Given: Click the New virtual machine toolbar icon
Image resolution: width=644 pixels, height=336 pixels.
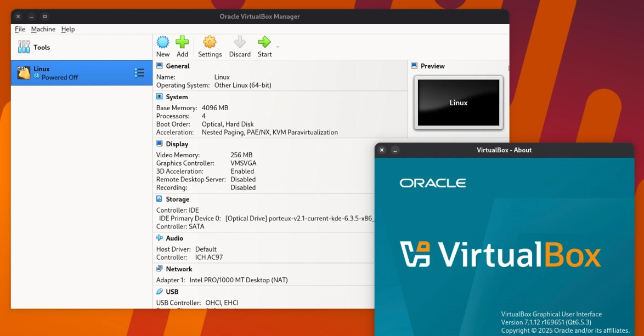Looking at the screenshot, I should [x=162, y=42].
